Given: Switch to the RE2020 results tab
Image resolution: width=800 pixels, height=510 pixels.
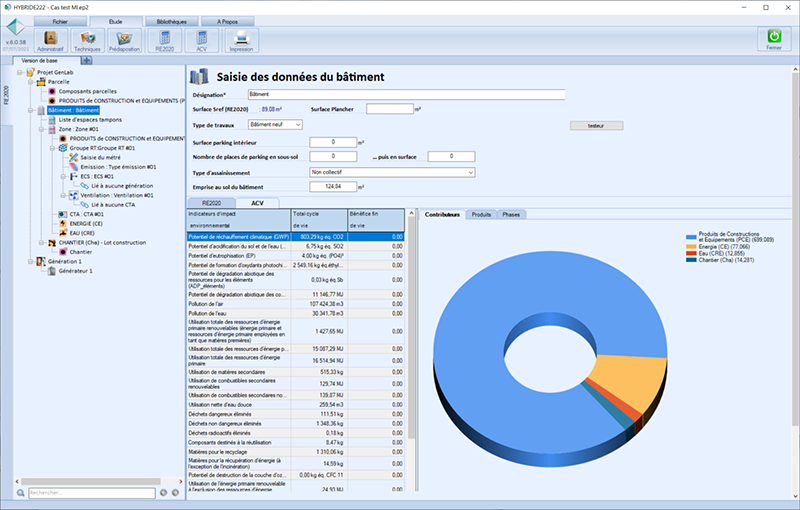Looking at the screenshot, I should pos(212,203).
